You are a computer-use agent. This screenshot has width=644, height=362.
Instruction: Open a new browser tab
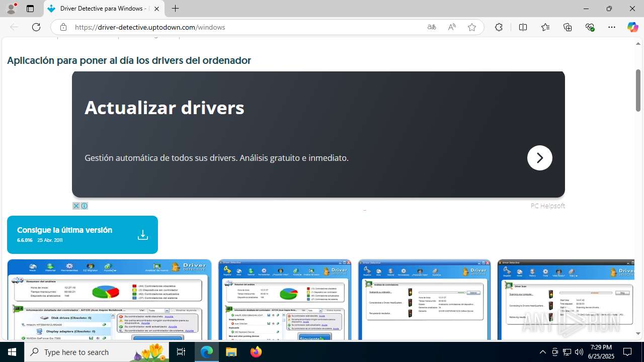[x=175, y=9]
